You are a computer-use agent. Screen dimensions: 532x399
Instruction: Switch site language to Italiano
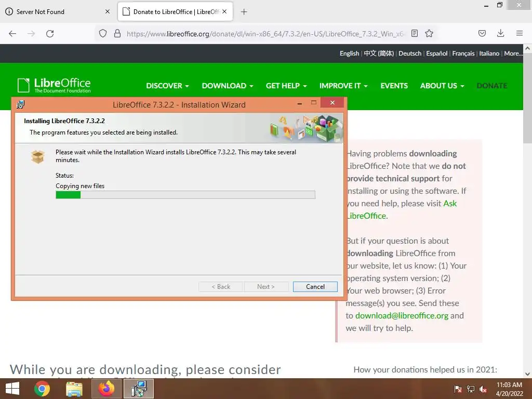tap(489, 54)
